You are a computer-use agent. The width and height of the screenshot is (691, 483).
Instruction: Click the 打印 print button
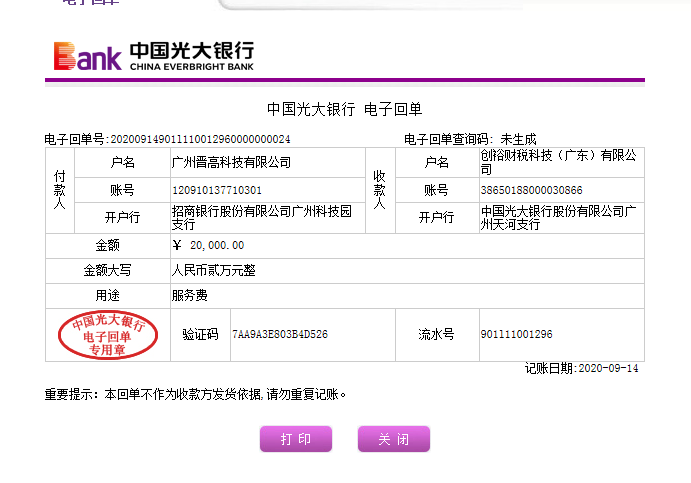coord(296,438)
